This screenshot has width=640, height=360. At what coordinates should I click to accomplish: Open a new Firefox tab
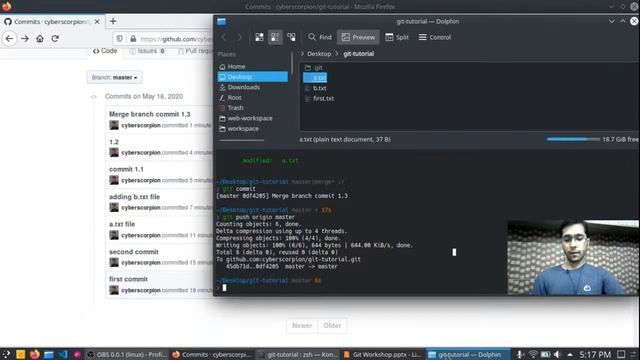113,21
